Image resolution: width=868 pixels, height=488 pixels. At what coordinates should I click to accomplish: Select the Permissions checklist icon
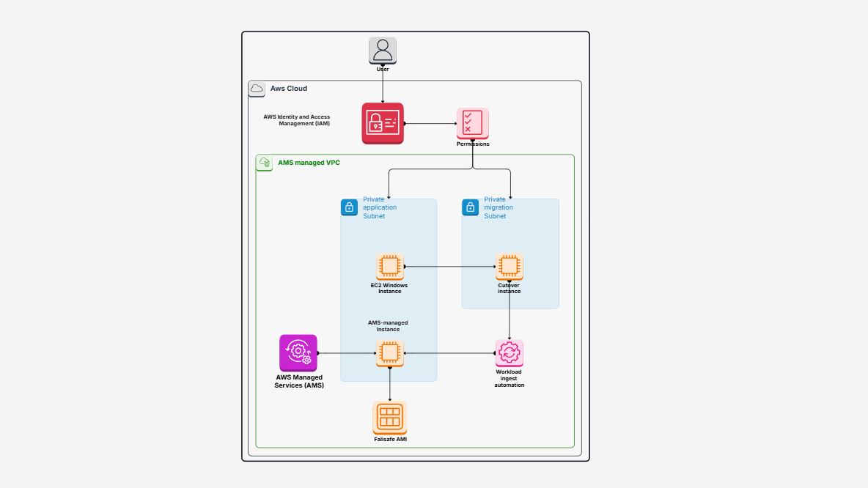tap(473, 123)
